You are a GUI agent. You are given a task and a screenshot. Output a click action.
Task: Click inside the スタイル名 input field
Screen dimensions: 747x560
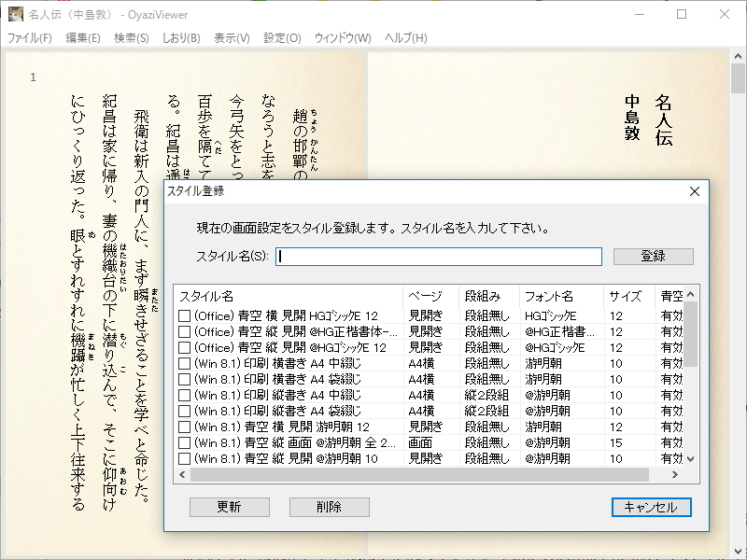439,256
